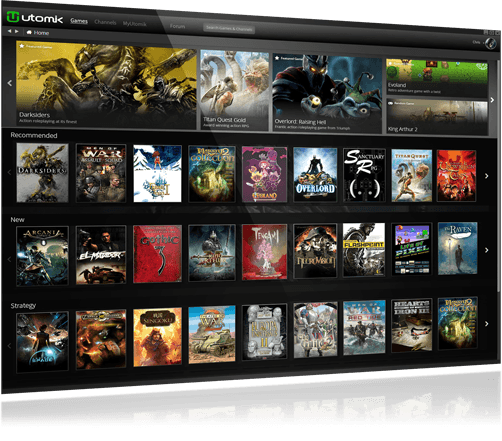The image size is (502, 441).
Task: Open the Arcania cover
Action: tap(42, 256)
